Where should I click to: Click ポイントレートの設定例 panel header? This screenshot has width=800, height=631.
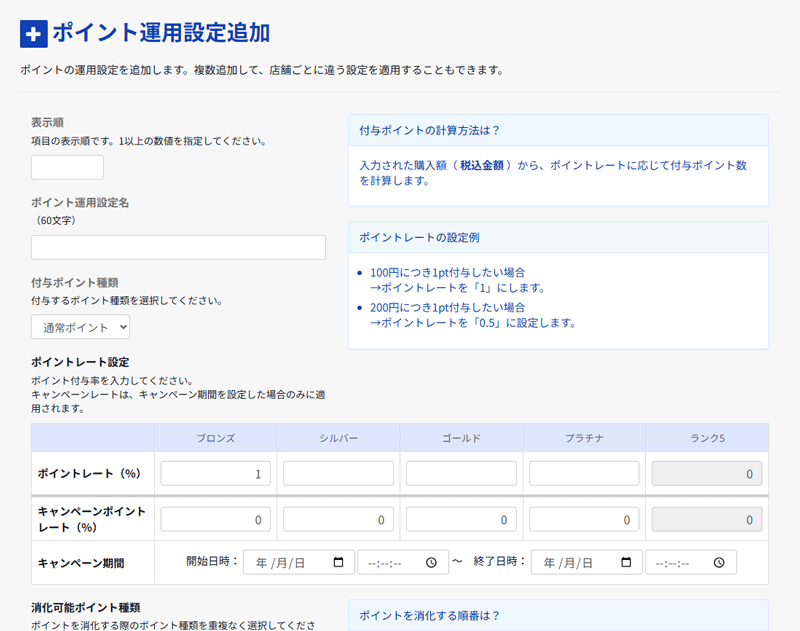tap(558, 237)
